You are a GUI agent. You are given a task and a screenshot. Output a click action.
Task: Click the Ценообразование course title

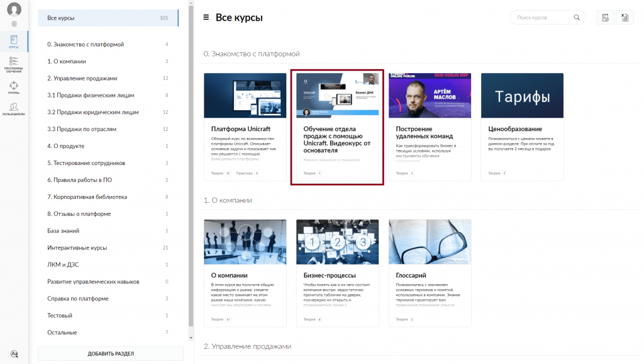point(515,128)
